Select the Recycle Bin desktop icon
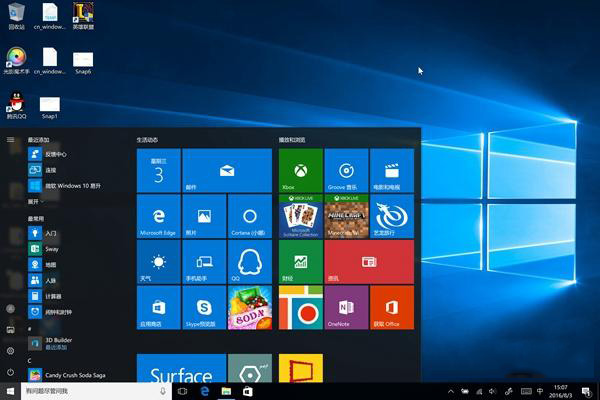 (16, 16)
